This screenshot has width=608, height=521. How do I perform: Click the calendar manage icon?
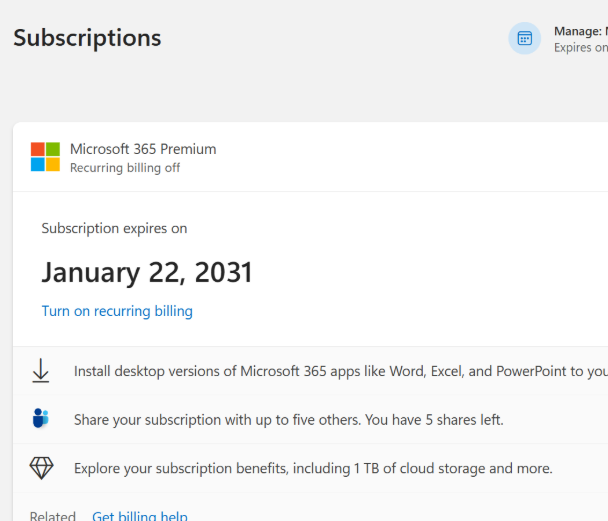[525, 38]
